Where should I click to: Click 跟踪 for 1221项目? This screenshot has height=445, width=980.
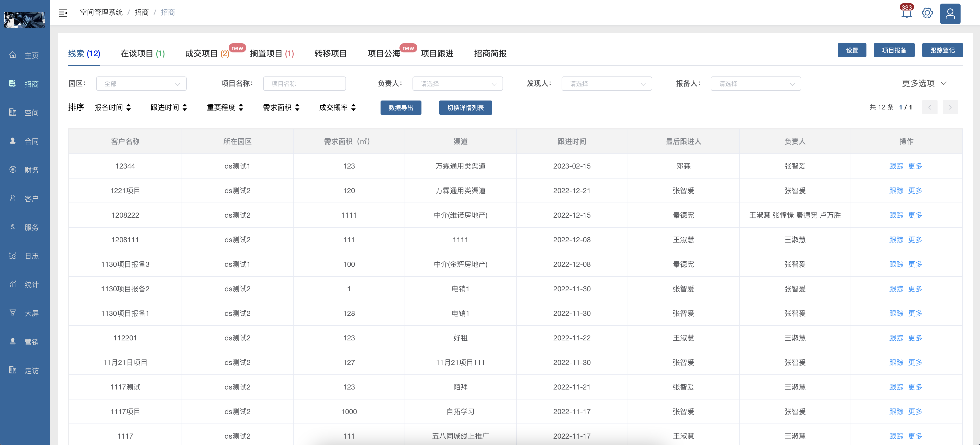(x=896, y=191)
